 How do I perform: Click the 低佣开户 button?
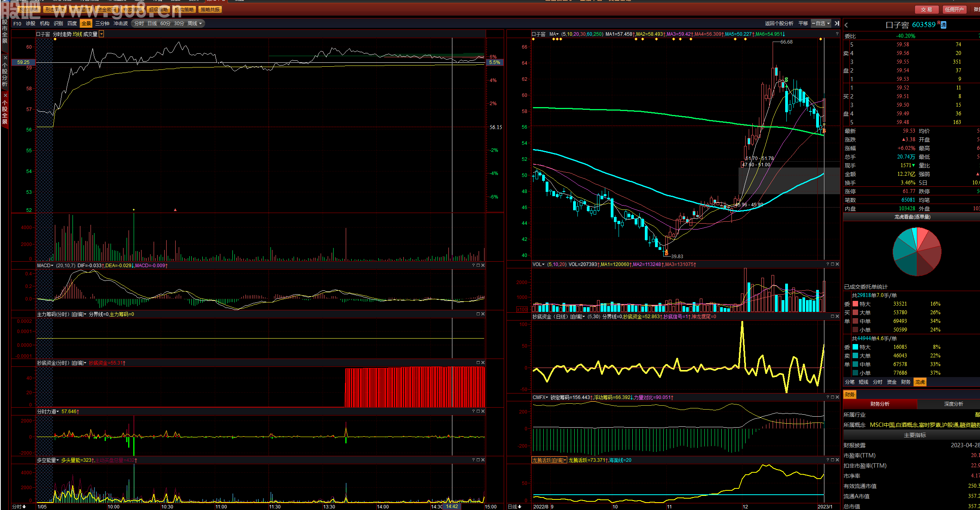click(x=955, y=9)
